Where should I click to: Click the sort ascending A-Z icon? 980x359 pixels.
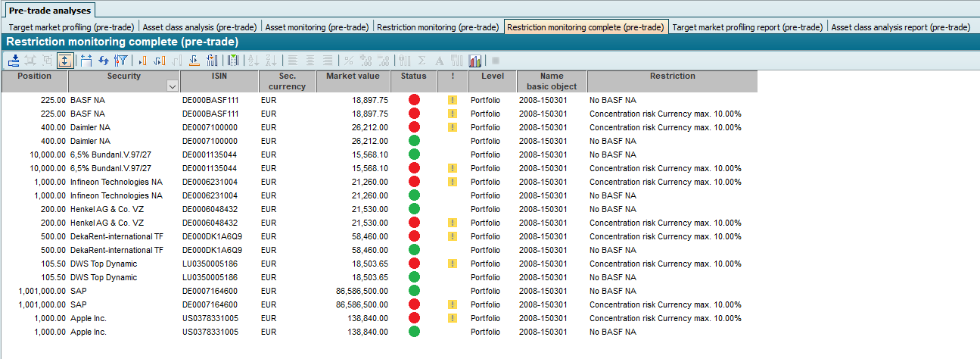click(x=254, y=61)
